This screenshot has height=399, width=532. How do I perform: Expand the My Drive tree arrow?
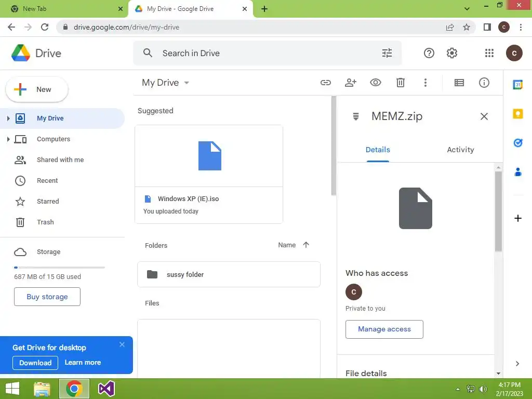[x=8, y=118]
